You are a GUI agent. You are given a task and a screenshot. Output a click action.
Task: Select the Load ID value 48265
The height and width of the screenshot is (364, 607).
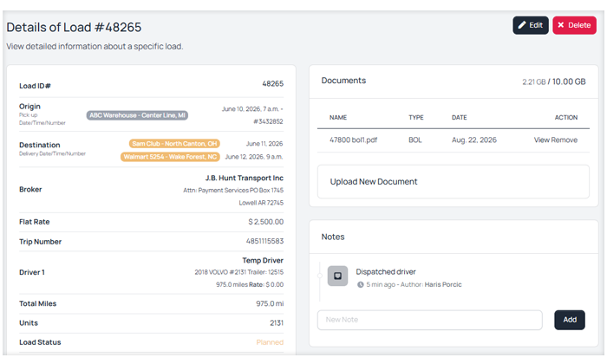(x=273, y=83)
